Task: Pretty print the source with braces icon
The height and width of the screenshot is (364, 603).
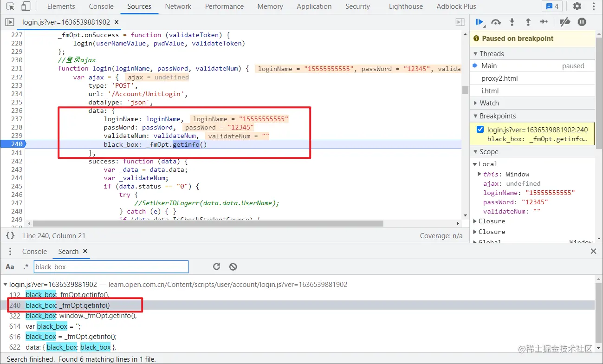Action: pos(10,235)
